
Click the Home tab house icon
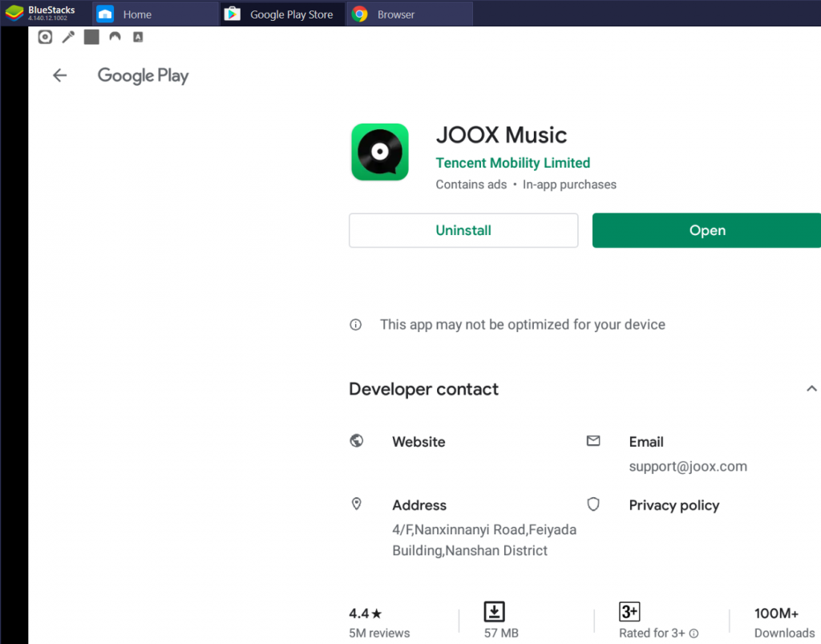point(105,14)
